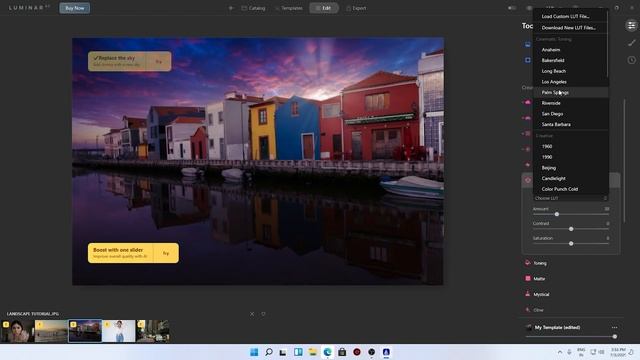Expand the Toning tool
This screenshot has width=640, height=360.
pyautogui.click(x=540, y=263)
